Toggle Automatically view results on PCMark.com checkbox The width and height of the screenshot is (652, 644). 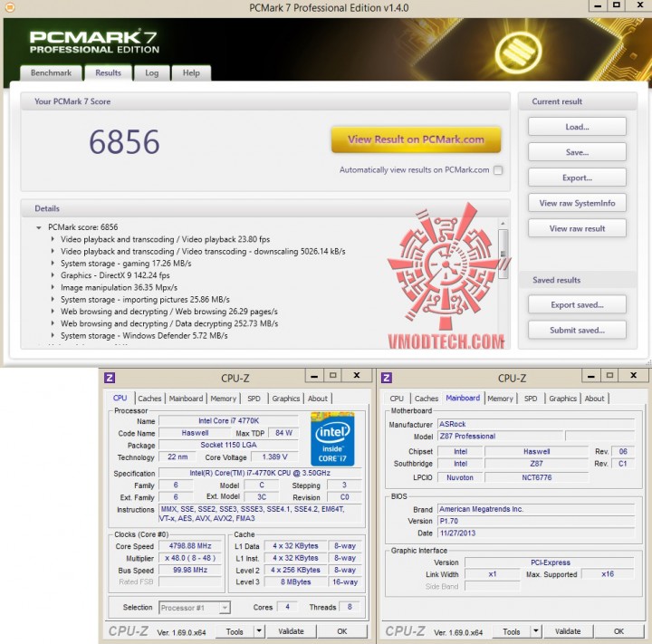pyautogui.click(x=498, y=170)
